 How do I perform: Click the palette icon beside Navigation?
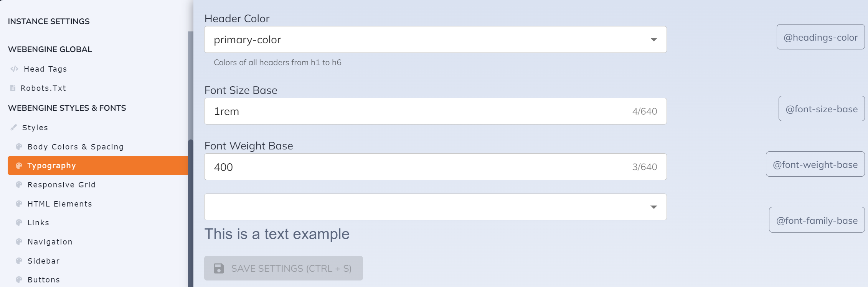tap(19, 241)
